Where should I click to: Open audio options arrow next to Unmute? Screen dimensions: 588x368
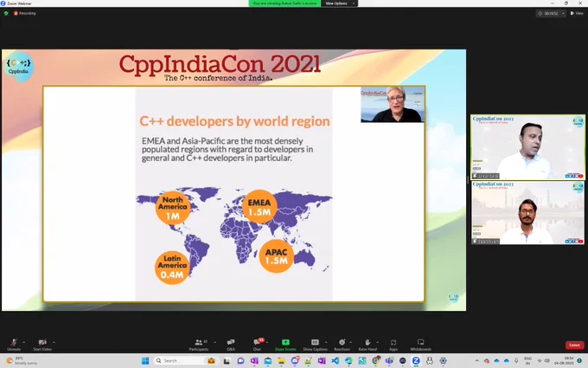coord(23,342)
